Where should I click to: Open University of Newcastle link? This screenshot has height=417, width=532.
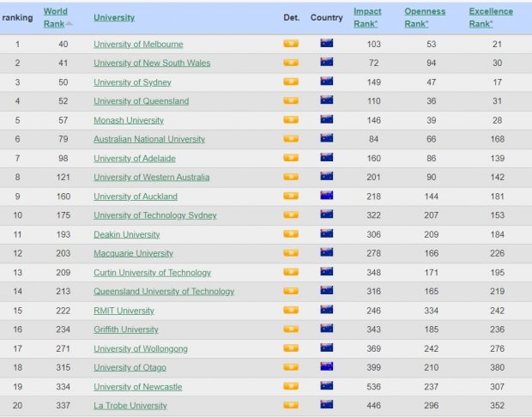(x=138, y=387)
